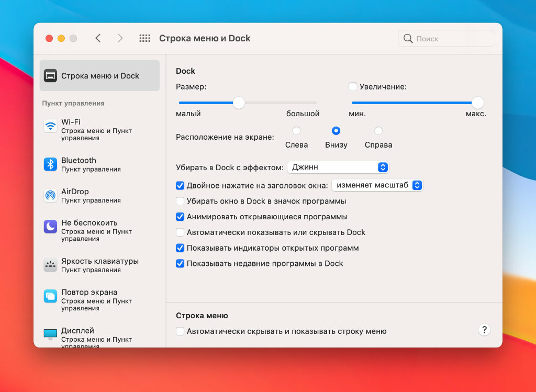Minimize the window with yellow button

click(x=61, y=38)
